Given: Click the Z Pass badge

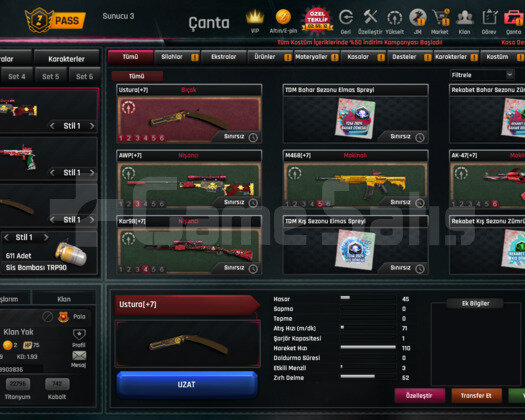Looking at the screenshot, I should pos(56,20).
